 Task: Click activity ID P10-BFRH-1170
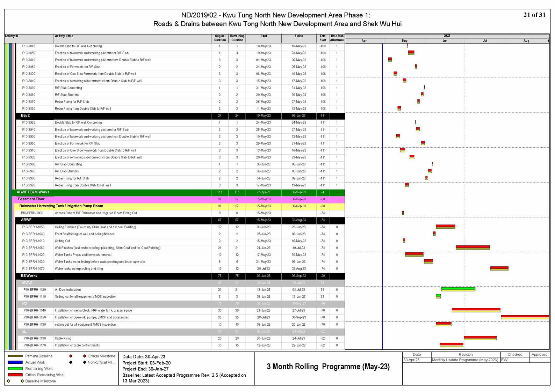click(35, 346)
